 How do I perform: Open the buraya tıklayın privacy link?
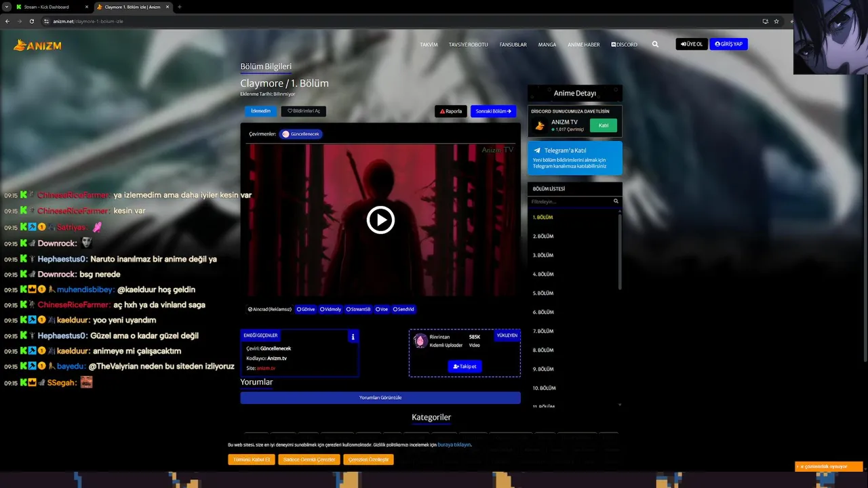[x=454, y=445]
